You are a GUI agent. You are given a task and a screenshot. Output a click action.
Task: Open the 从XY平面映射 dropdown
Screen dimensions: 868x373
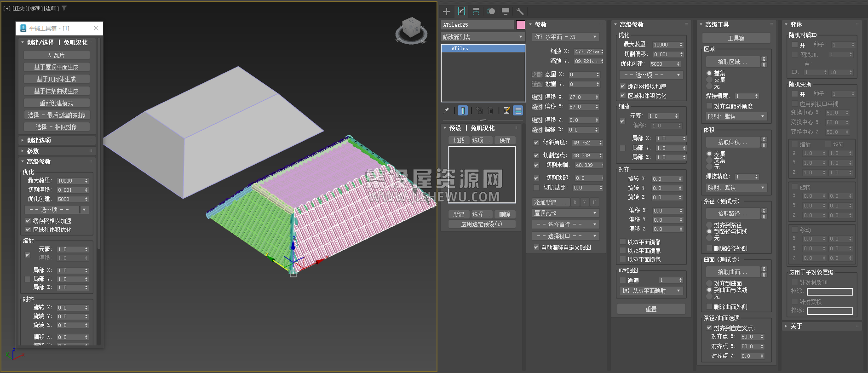[x=651, y=291]
